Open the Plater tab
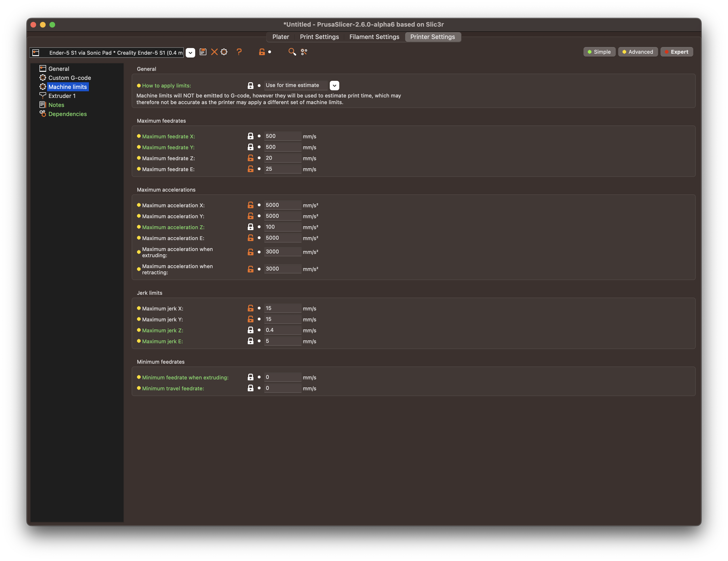 click(281, 37)
